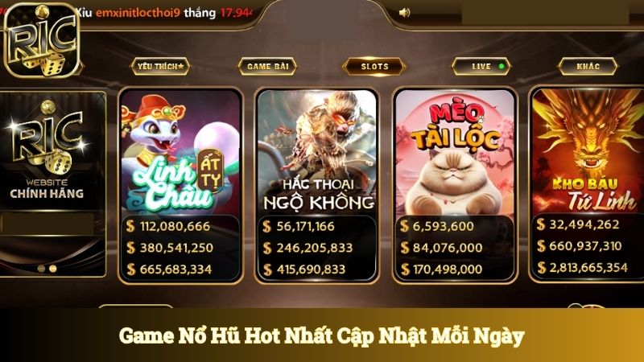Screen dimensions: 644x362
Task: Launch Hắc Thoại Ngộ Không slot game
Action: point(316,152)
